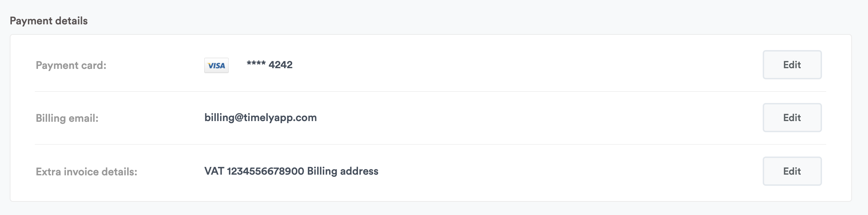Image resolution: width=868 pixels, height=215 pixels.
Task: Click the VAT number 1234556678900
Action: tap(266, 171)
